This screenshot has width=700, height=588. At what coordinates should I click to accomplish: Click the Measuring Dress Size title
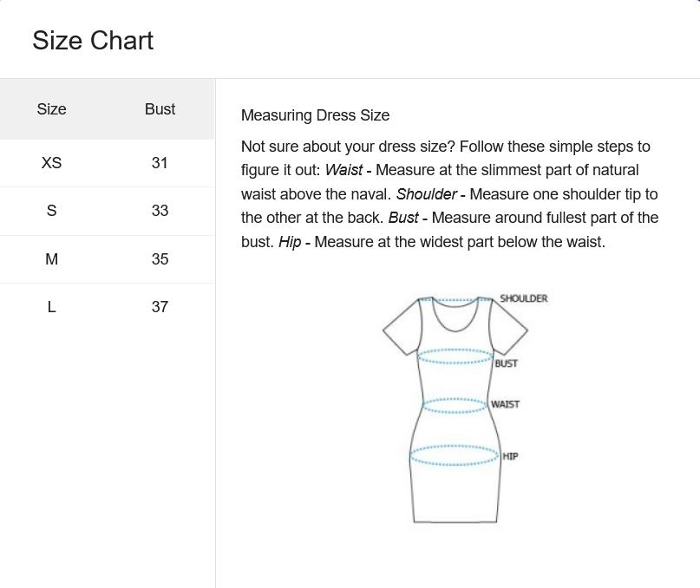coord(315,115)
